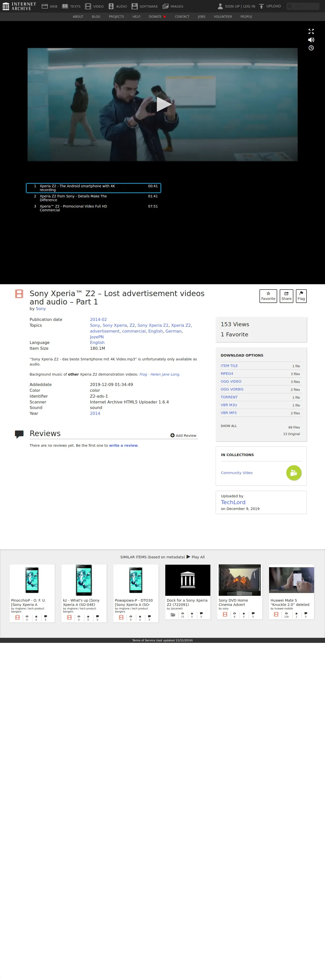Click the movie filmstrip icon beside title
325x980 pixels.
(19, 294)
